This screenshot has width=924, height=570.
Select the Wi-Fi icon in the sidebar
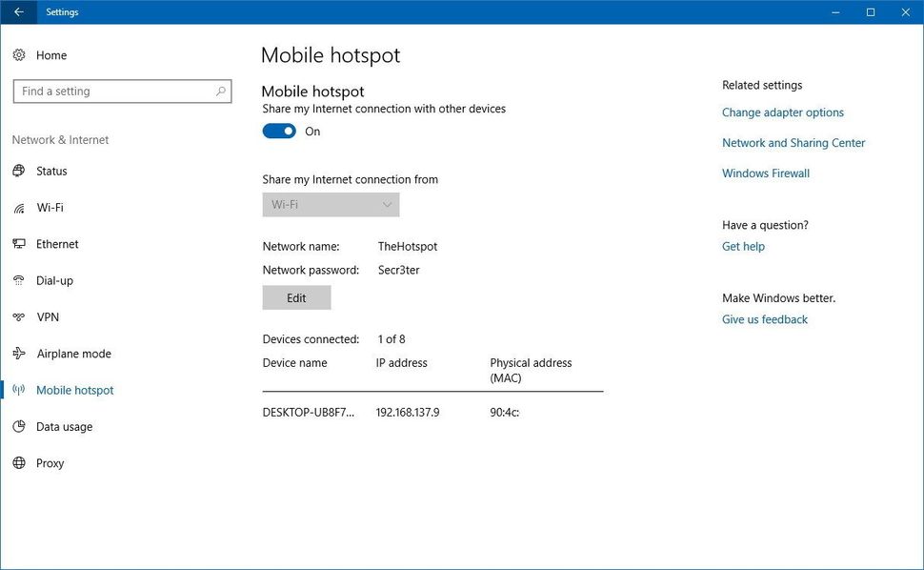[18, 207]
